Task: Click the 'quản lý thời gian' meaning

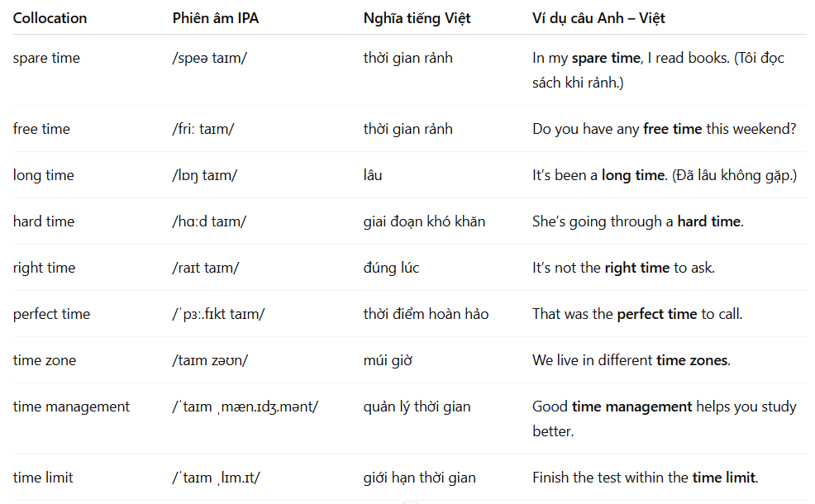Action: [417, 407]
